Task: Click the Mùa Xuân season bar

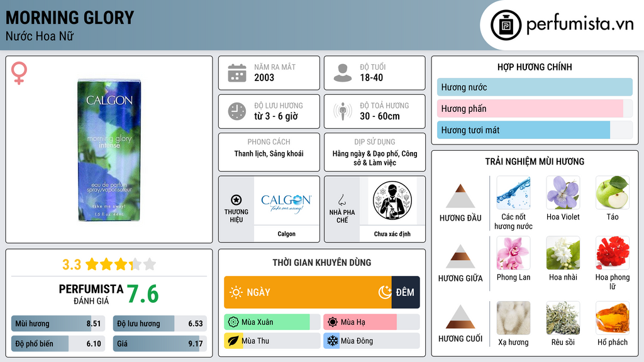Action: pyautogui.click(x=272, y=322)
